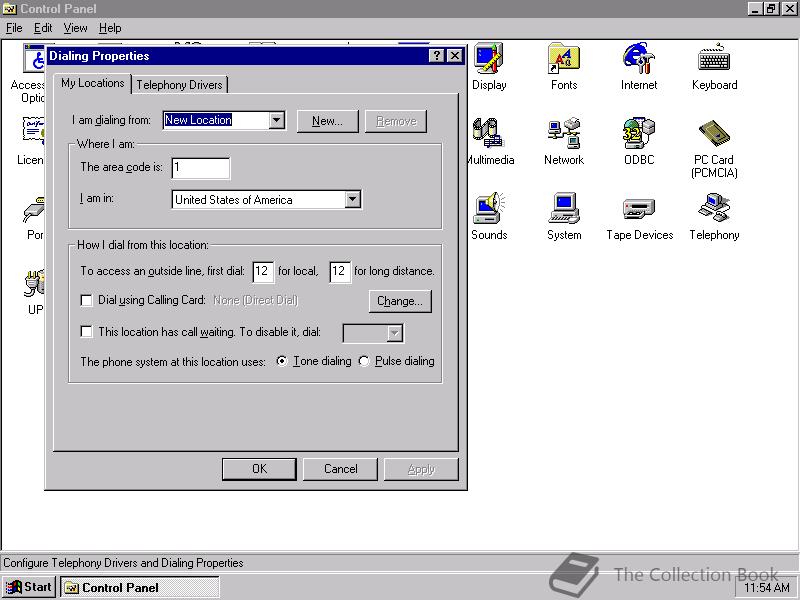Open the View menu

click(75, 28)
